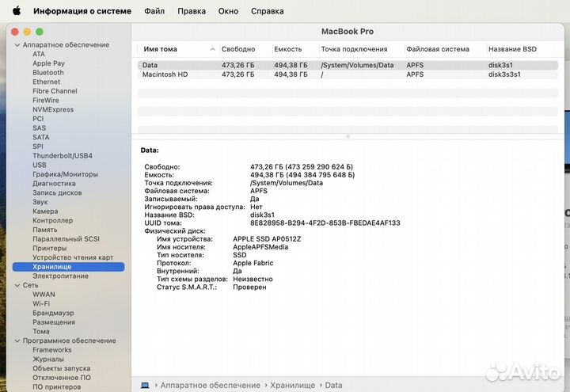Sort by Имя тома column header
Viewport: 570px width, 392px height.
[x=160, y=49]
